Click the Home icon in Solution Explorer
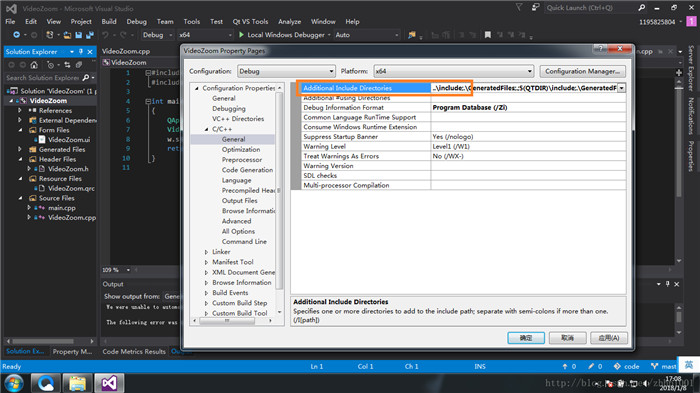This screenshot has height=393, width=700. tap(34, 65)
